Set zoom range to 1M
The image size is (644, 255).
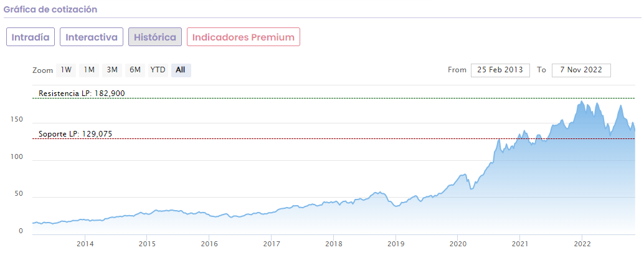[89, 70]
